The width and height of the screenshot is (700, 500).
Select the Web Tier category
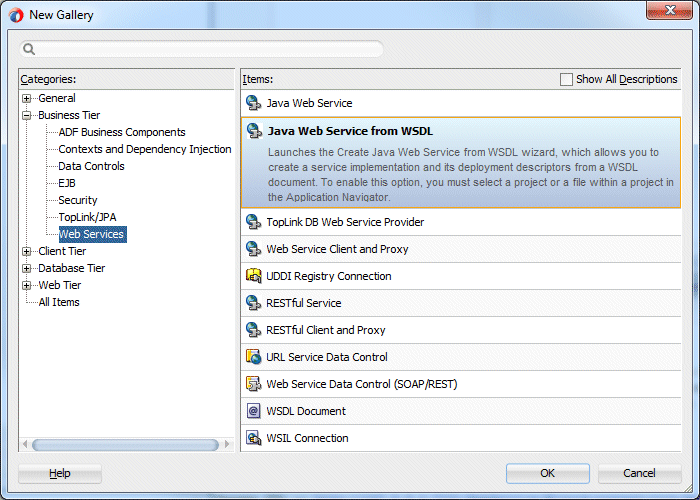click(x=60, y=285)
